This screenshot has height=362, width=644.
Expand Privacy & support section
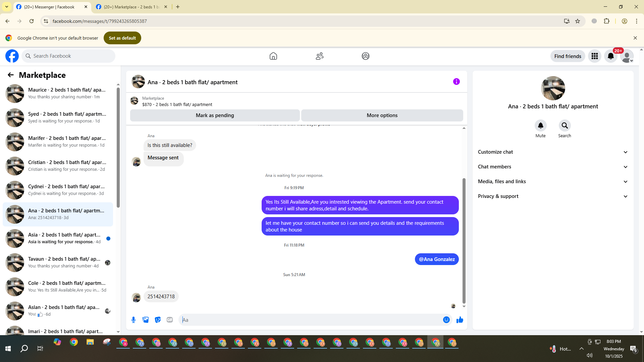(553, 196)
